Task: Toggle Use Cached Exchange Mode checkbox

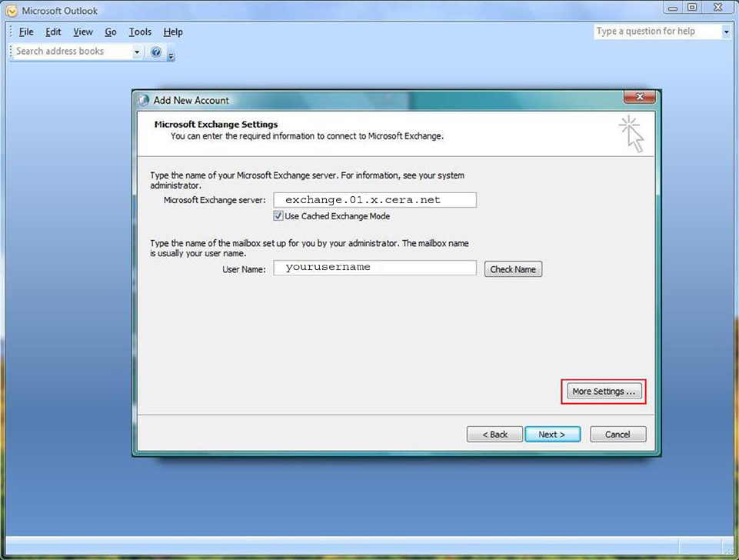Action: [x=278, y=216]
